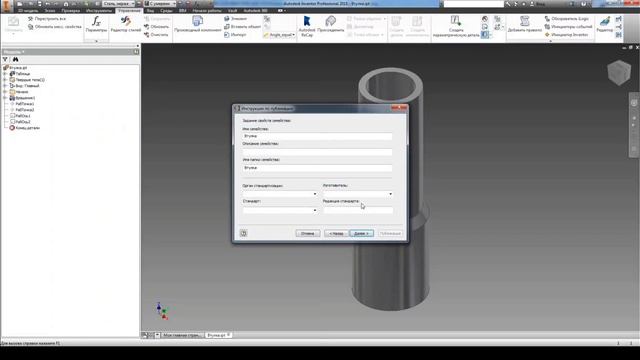Click the Purge styles command
This screenshot has height=360, width=640.
(156, 35)
